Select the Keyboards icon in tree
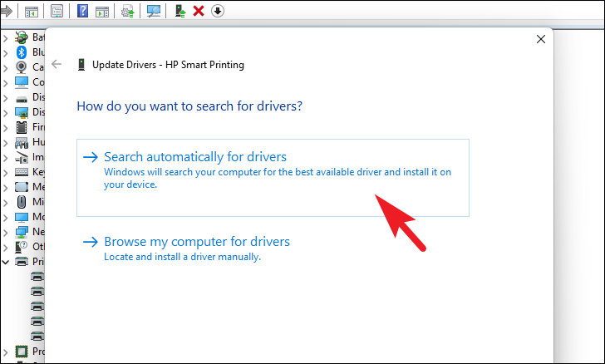The image size is (605, 364). pos(22,172)
